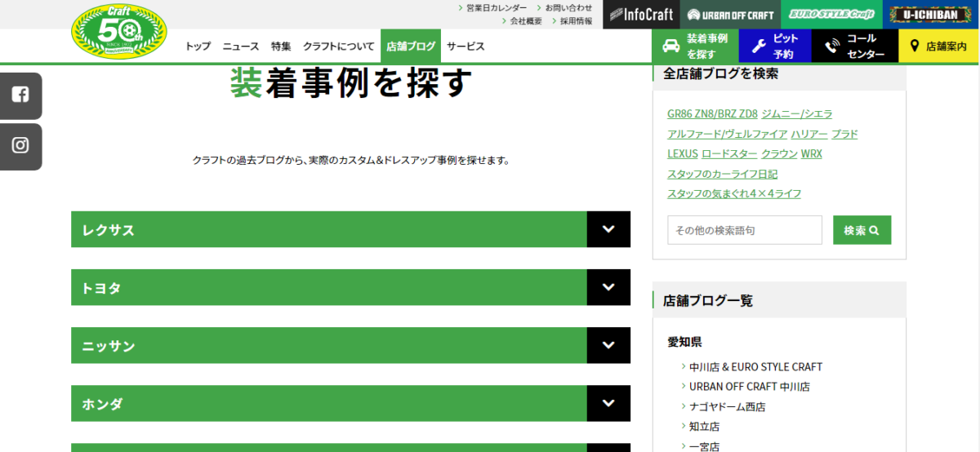
Task: Click the 検索 search button
Action: click(862, 230)
